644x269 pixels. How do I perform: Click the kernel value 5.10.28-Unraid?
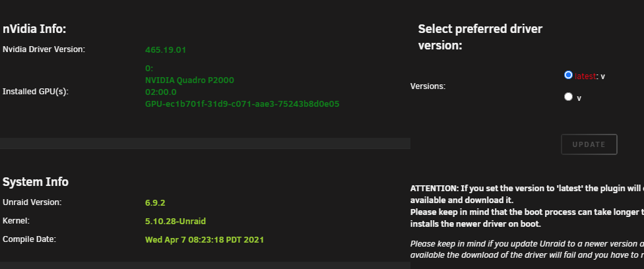176,222
